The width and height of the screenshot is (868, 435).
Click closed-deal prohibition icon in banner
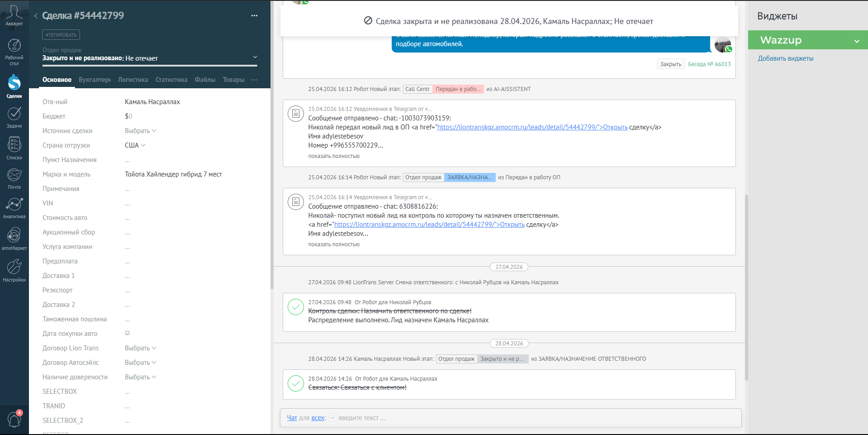pos(368,21)
